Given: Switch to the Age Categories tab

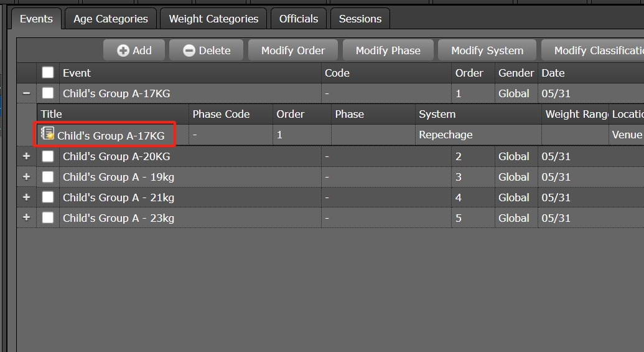Looking at the screenshot, I should point(111,19).
